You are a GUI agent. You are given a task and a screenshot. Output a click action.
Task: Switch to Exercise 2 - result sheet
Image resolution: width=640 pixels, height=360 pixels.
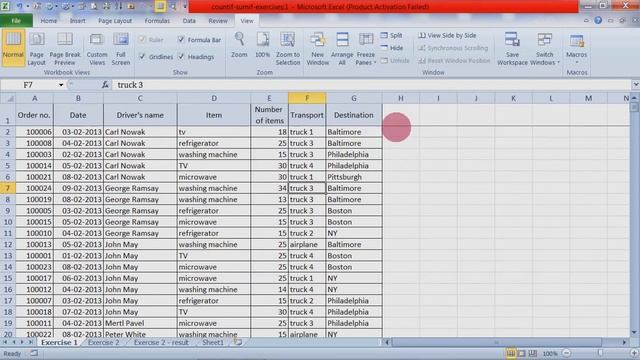point(161,342)
